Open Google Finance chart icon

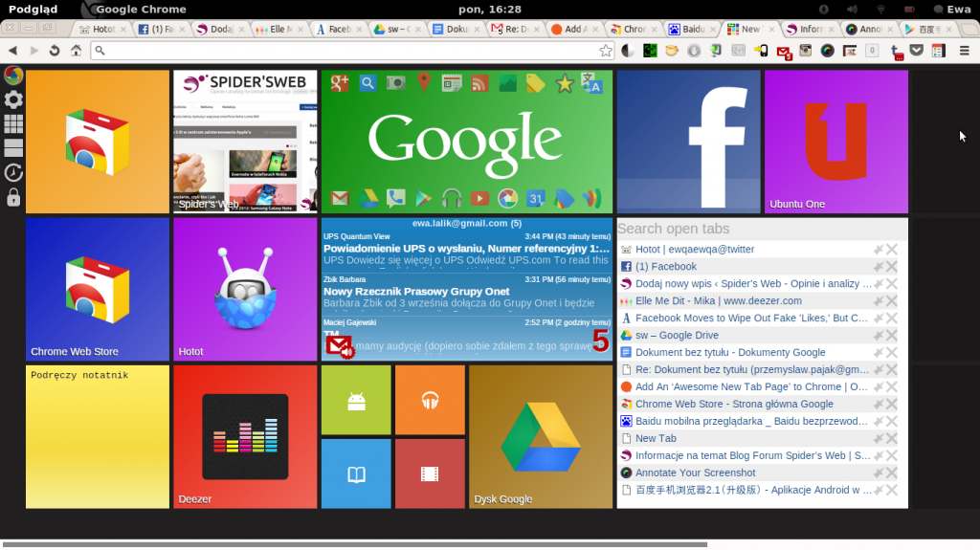507,83
